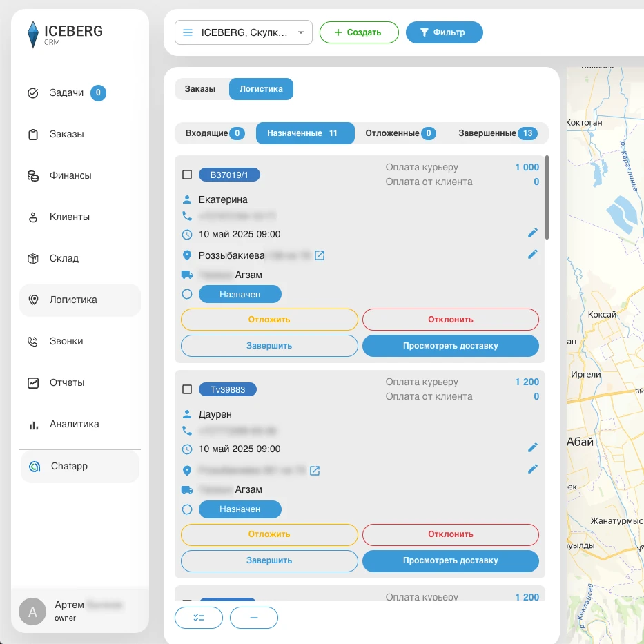Click Отклонить for order B37019/1
Viewport: 644px width, 644px height.
tap(451, 320)
